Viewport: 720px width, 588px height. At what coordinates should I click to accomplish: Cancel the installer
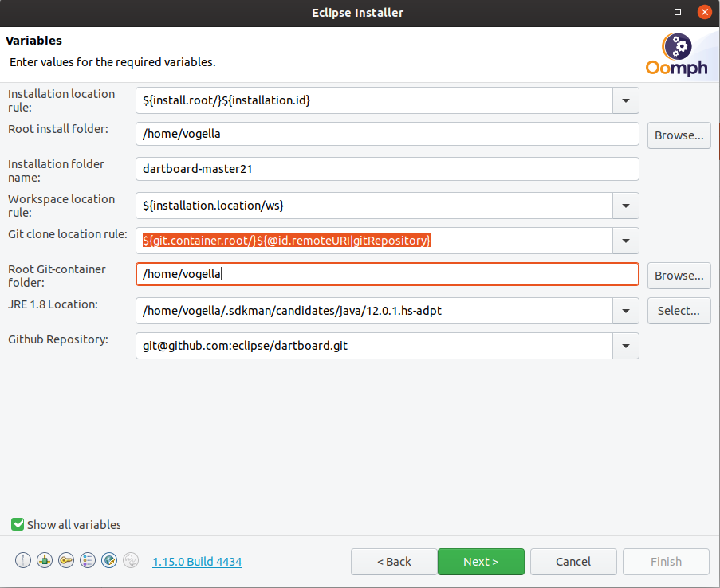coord(573,562)
